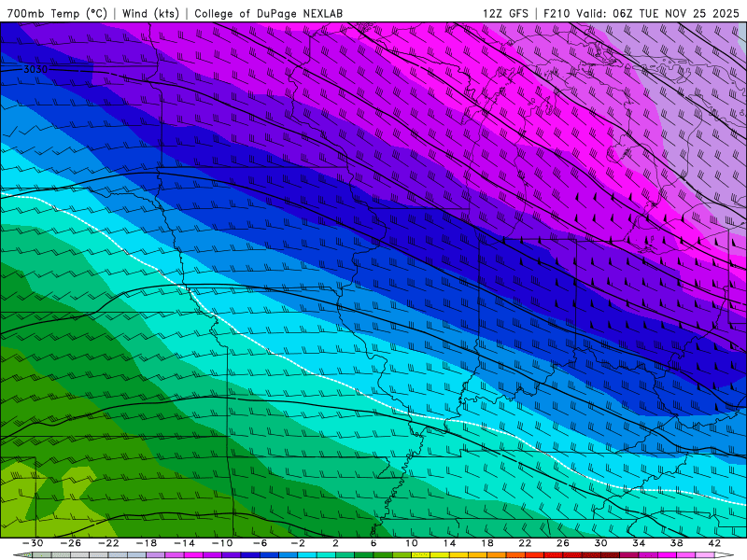Click the '-14' color scale label
Viewport: 747px width, 560px height.
[x=184, y=543]
